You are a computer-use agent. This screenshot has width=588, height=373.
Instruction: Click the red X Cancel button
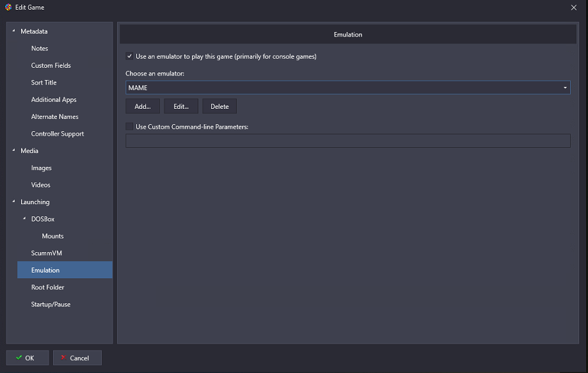pos(77,358)
